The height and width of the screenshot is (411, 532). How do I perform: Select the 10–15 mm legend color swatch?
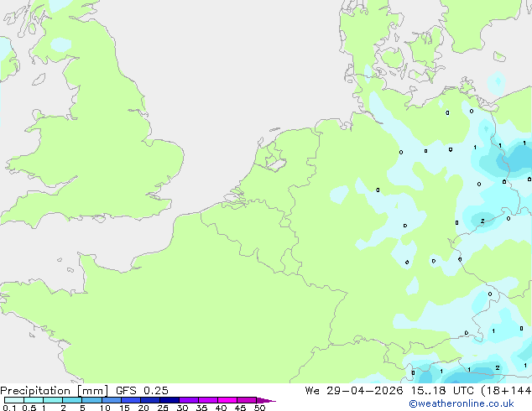(x=111, y=400)
